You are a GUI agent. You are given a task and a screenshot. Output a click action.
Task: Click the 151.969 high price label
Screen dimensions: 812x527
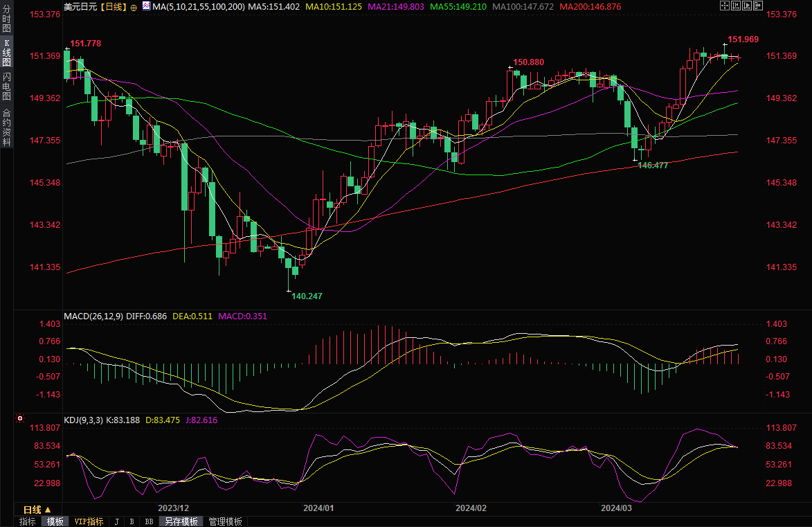(x=743, y=39)
